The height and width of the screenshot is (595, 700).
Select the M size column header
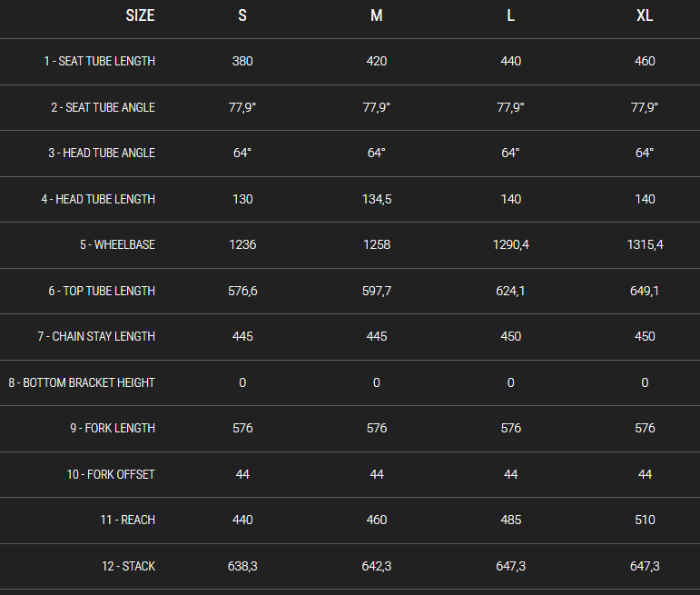click(x=377, y=16)
